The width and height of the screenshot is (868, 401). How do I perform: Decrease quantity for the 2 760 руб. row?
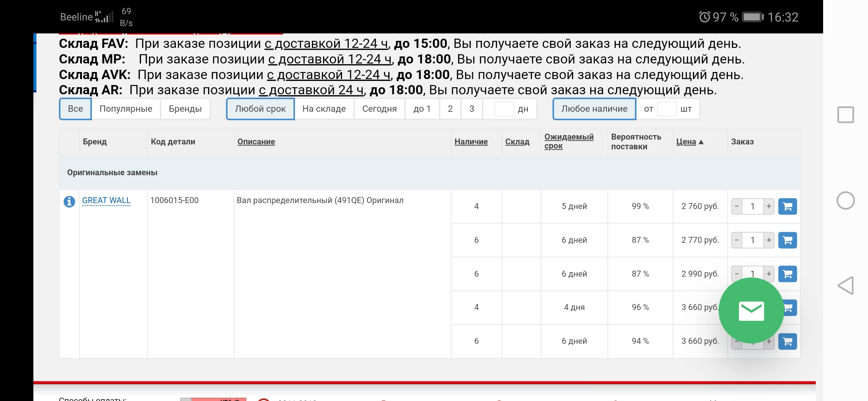click(x=737, y=206)
